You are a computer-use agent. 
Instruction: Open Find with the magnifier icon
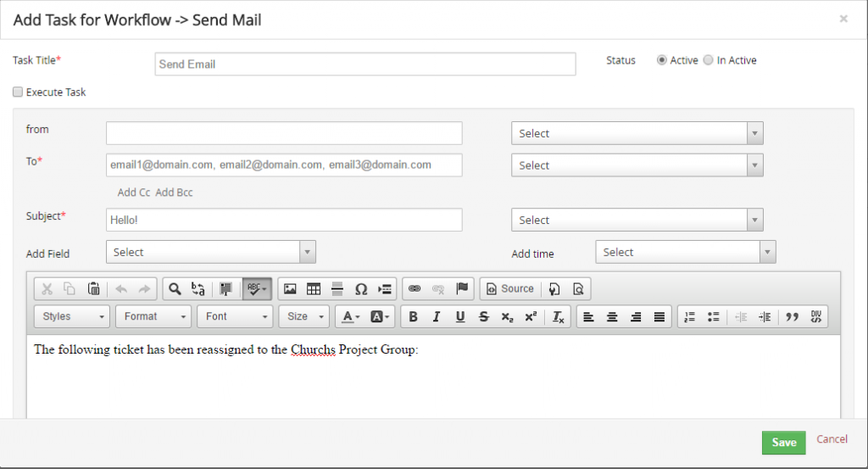click(x=175, y=289)
